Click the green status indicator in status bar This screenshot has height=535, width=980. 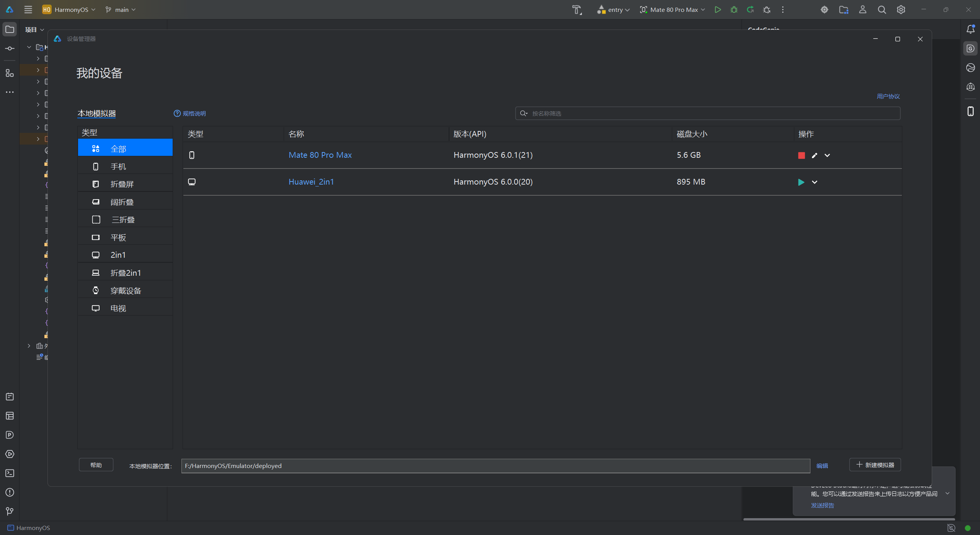point(967,528)
